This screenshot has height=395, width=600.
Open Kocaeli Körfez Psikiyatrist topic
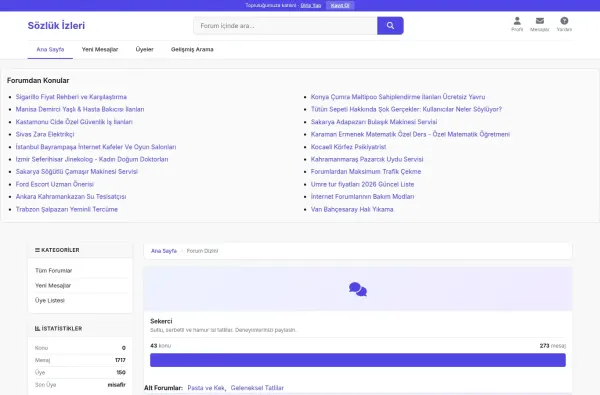tap(348, 147)
